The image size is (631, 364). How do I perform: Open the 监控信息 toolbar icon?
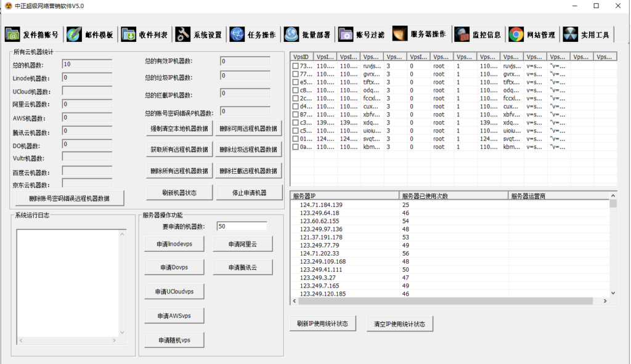[462, 34]
